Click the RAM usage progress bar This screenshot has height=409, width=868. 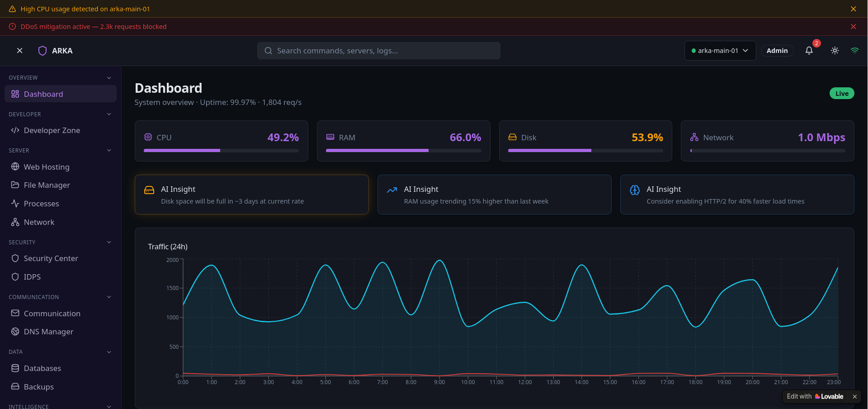tap(403, 151)
